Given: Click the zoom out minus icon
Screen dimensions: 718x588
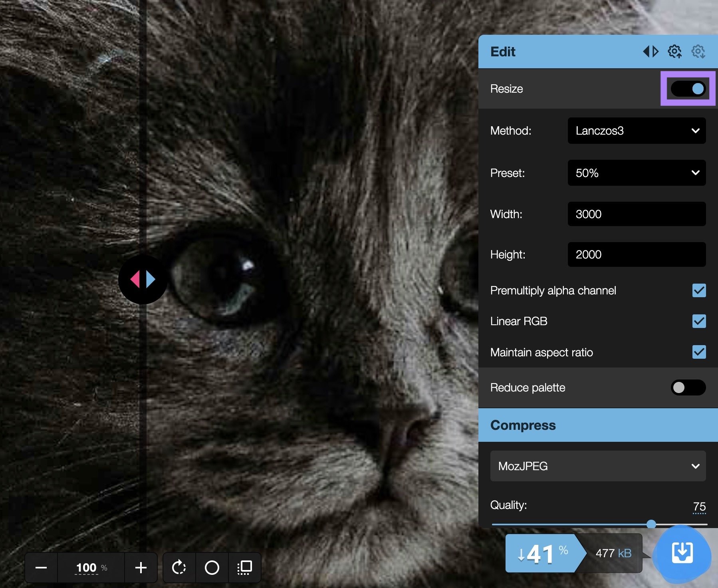Looking at the screenshot, I should tap(41, 568).
